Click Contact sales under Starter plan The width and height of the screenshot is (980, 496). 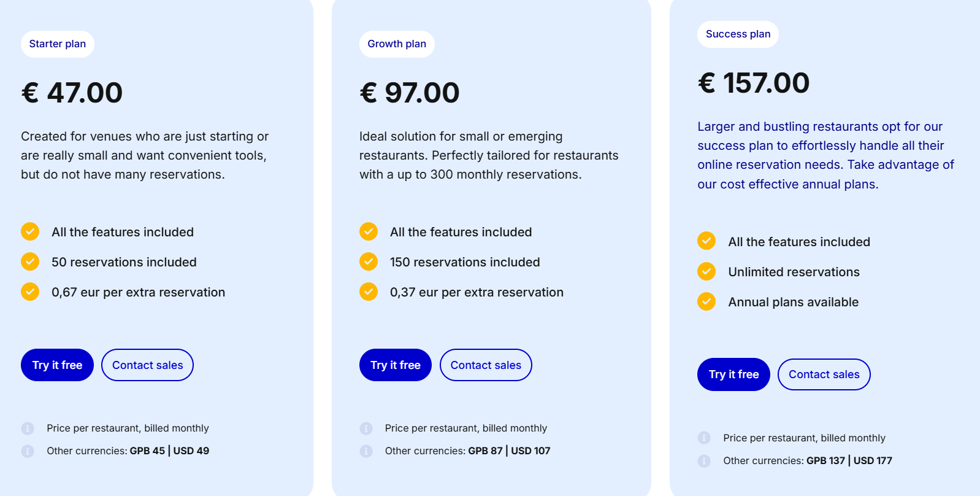pos(147,365)
